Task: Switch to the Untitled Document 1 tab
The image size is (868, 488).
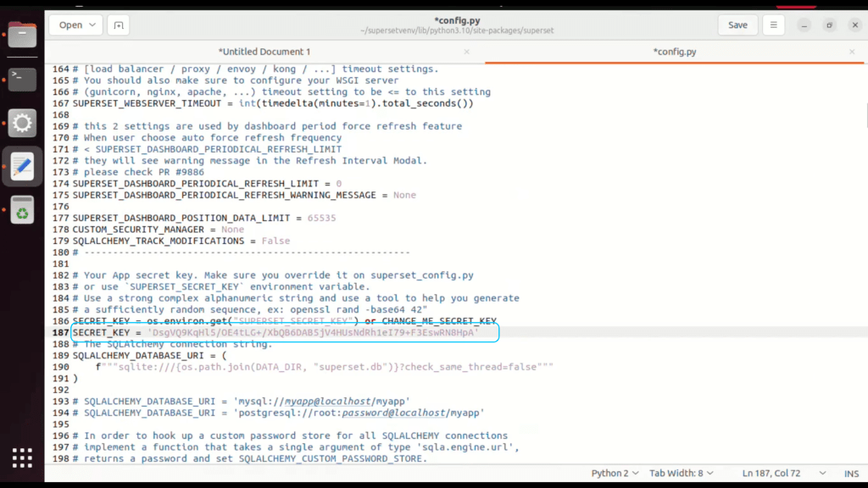Action: click(264, 52)
